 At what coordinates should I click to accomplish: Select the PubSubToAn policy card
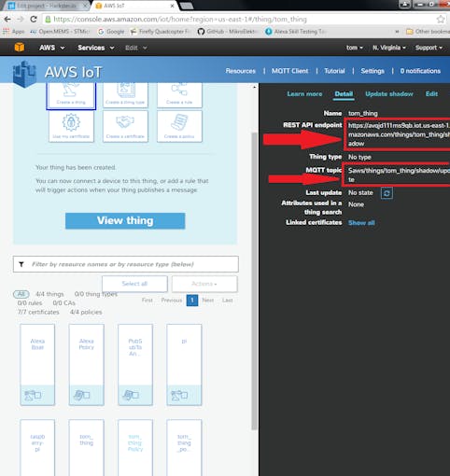[x=135, y=365]
